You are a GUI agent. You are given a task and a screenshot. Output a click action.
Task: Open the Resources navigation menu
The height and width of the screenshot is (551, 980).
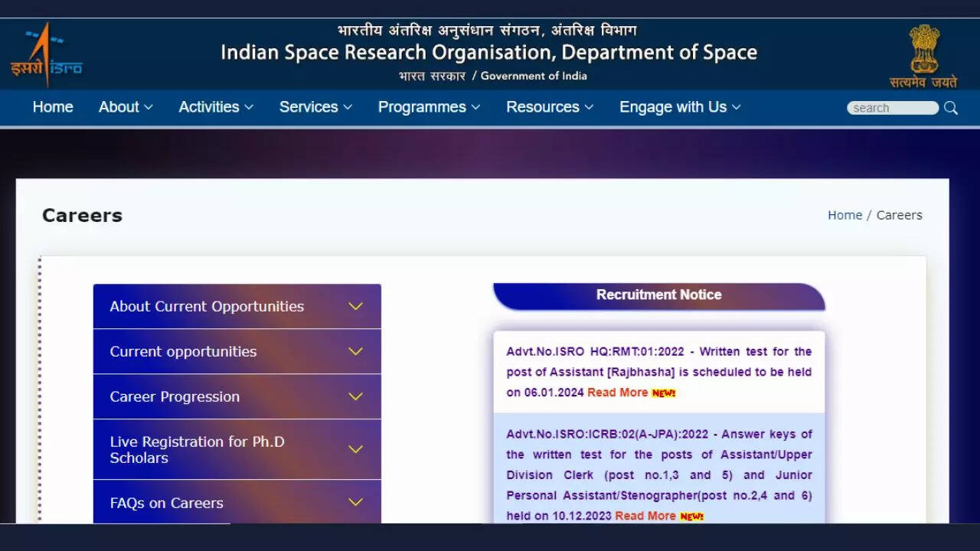click(x=549, y=107)
